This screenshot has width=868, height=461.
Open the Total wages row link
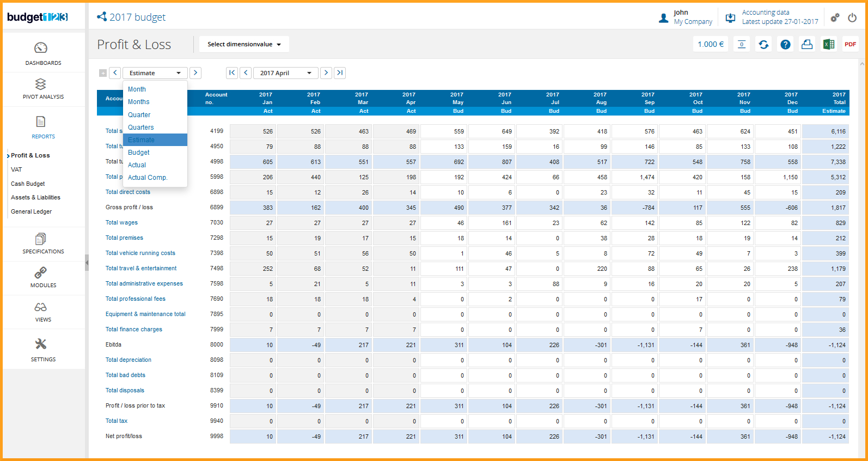[121, 222]
